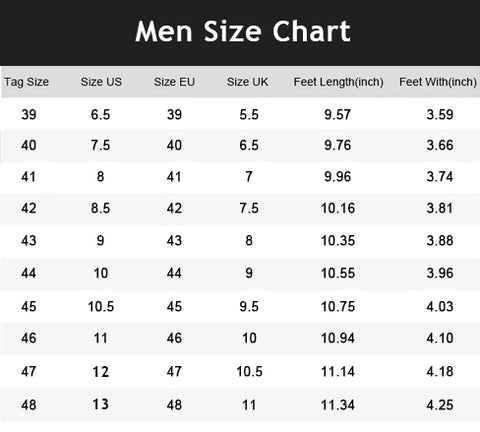Click the Size US column header
480x432 pixels.
coord(101,82)
